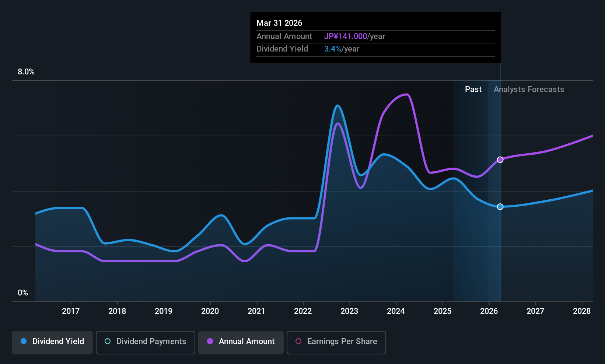Image resolution: width=605 pixels, height=364 pixels.
Task: Click the 2017 label on the x-axis
Action: coord(71,311)
